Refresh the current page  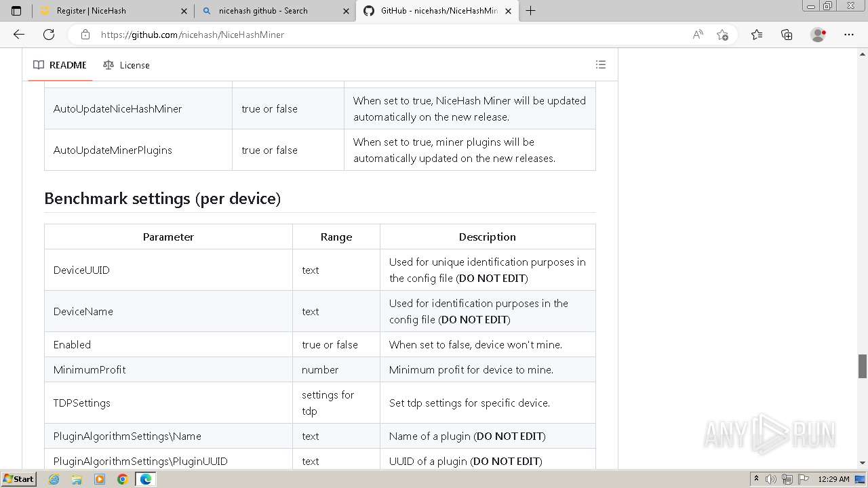click(x=49, y=35)
